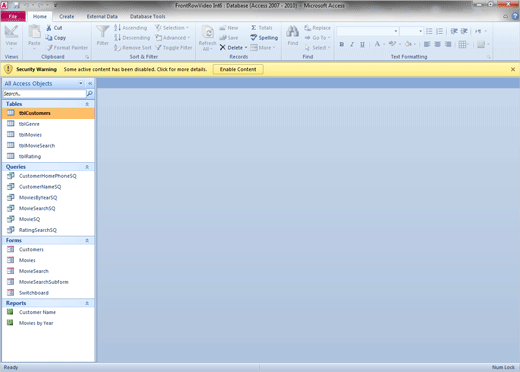
Task: Collapse the Reports group
Action: (87, 303)
